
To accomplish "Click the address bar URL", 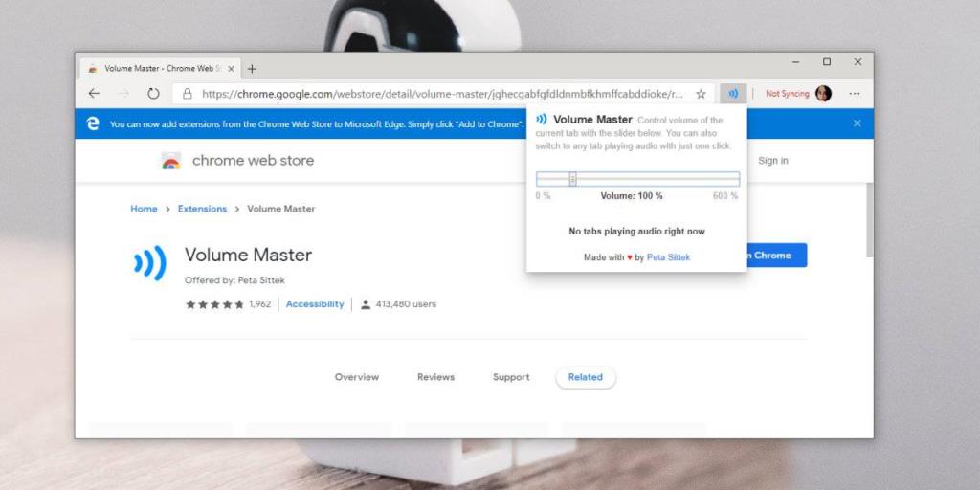I will click(x=442, y=94).
